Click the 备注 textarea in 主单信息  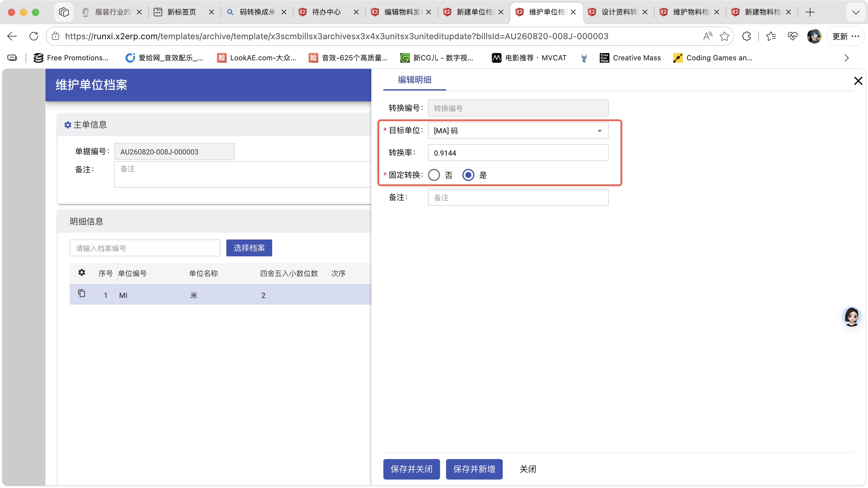(243, 174)
